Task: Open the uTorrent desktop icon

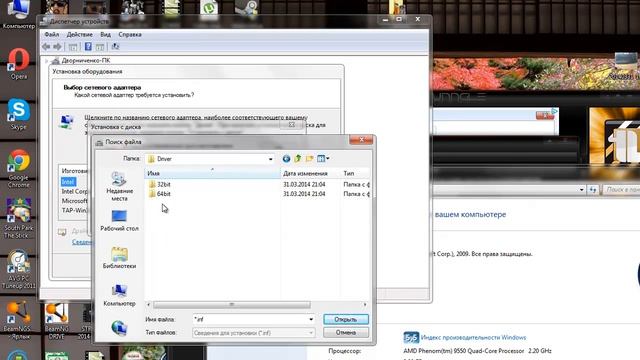Action: (x=209, y=8)
